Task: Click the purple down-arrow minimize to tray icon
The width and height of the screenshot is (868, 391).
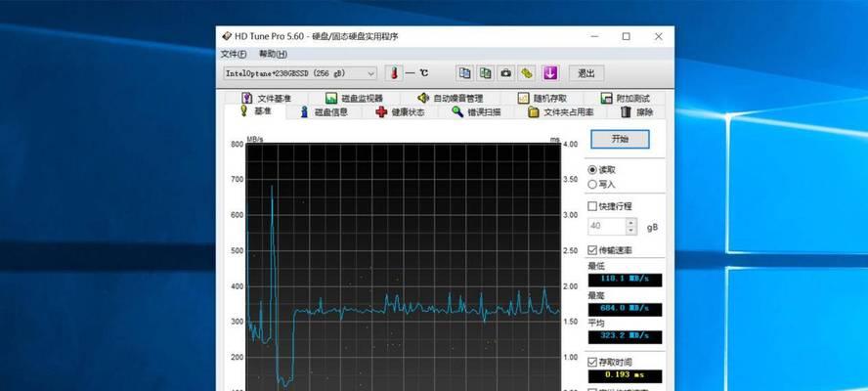Action: (549, 73)
